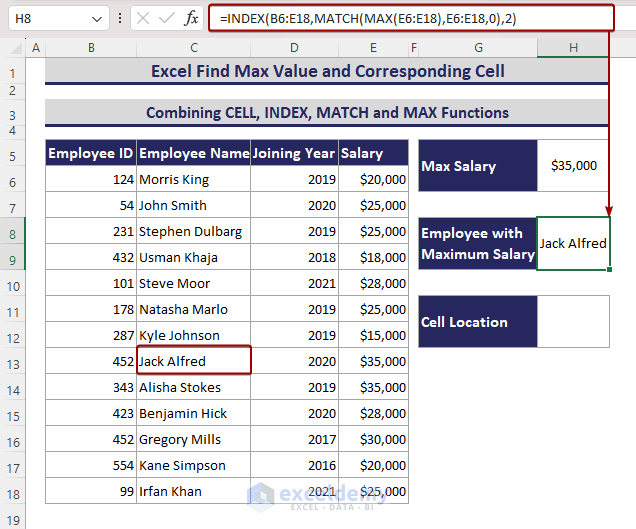The width and height of the screenshot is (636, 529).
Task: Select the 'John Smith' cell
Action: click(x=194, y=205)
